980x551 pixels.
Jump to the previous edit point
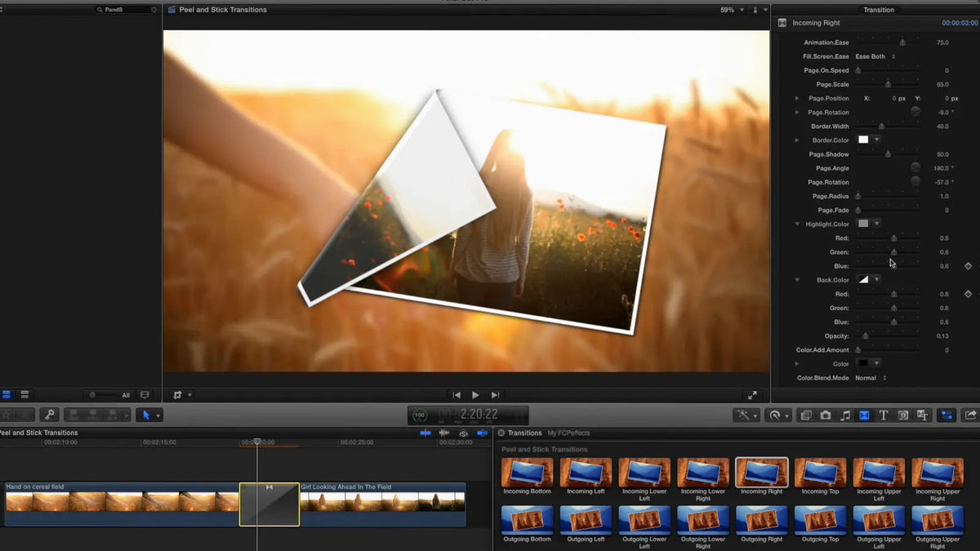tap(457, 395)
